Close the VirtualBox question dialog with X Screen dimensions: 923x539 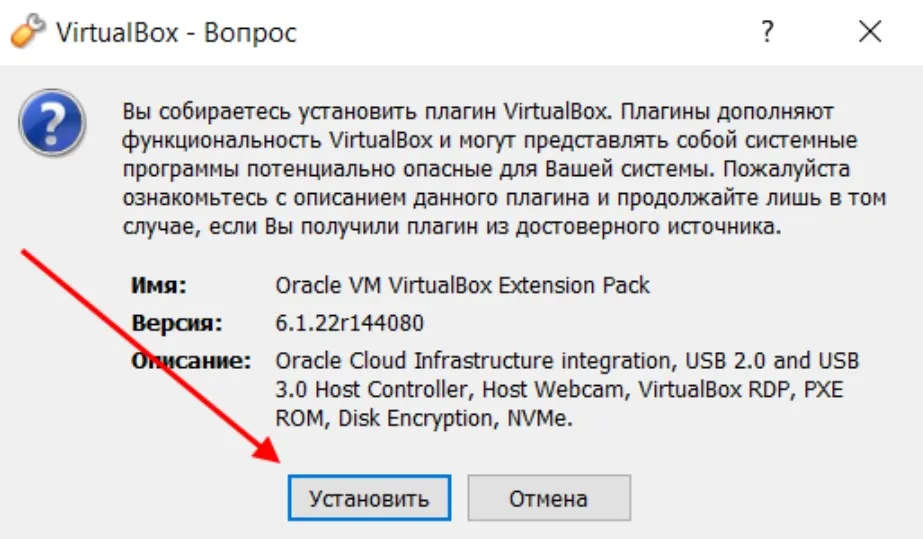[870, 32]
